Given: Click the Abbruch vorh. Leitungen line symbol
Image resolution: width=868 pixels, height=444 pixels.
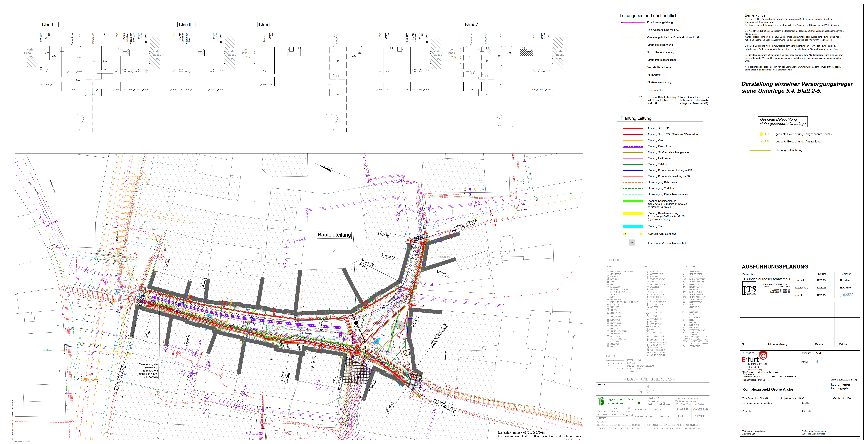Looking at the screenshot, I should (x=633, y=234).
